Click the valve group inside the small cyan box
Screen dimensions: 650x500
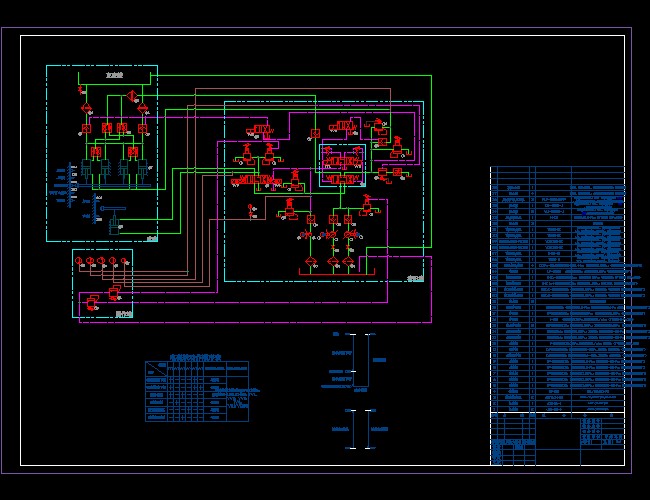tap(342, 165)
